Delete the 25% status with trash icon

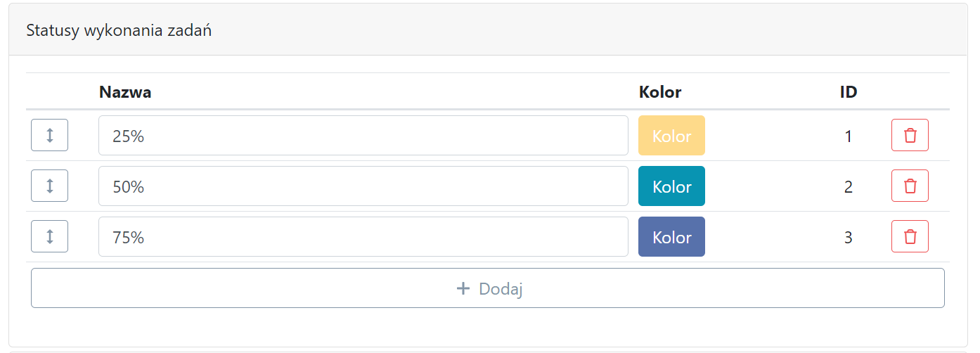910,135
